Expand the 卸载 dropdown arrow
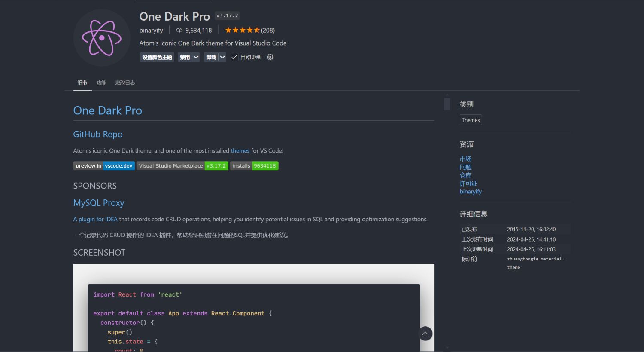 222,57
